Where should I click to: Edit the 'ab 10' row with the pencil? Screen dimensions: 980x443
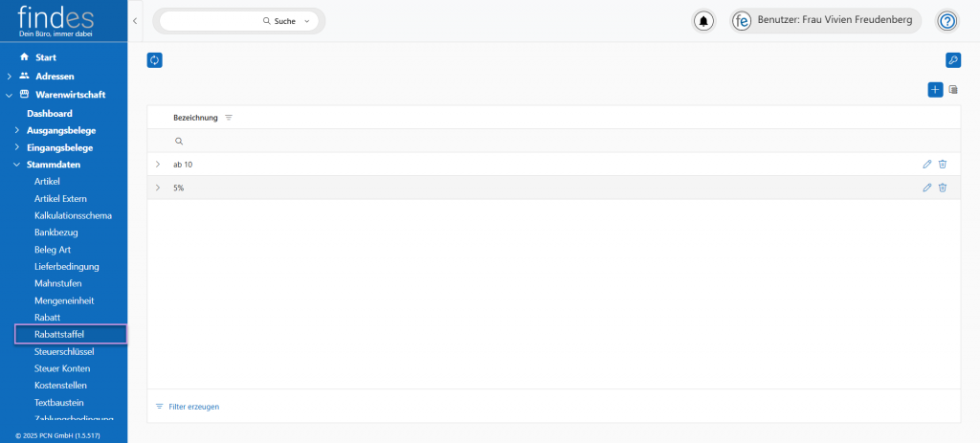[926, 165]
